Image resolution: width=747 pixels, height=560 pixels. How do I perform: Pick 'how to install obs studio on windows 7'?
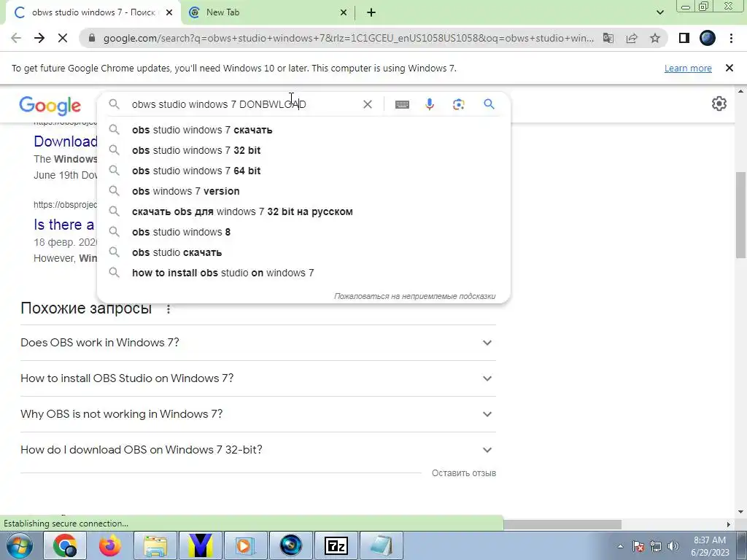(303, 273)
